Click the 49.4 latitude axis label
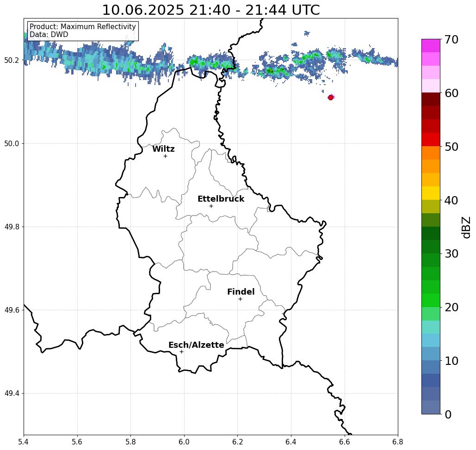 point(12,394)
